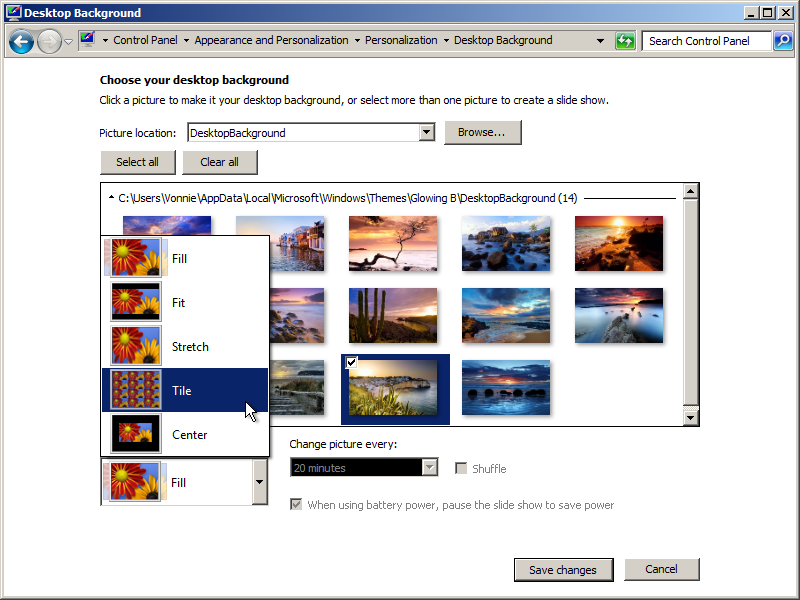This screenshot has width=800, height=600.
Task: Select the orange sunset beach wallpaper
Action: 619,243
